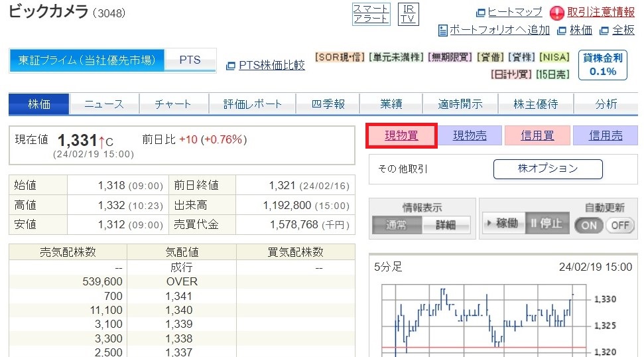Select quote price 1,340 in order book

click(178, 310)
